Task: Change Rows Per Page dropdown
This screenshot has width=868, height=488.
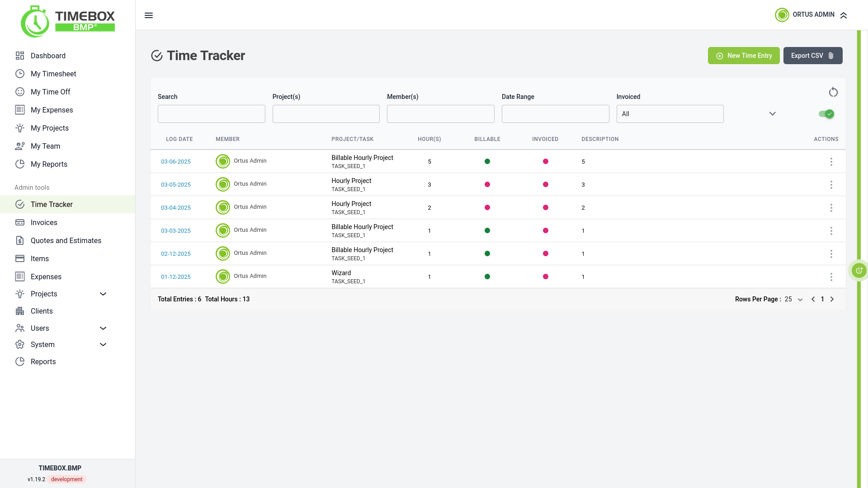Action: point(794,299)
